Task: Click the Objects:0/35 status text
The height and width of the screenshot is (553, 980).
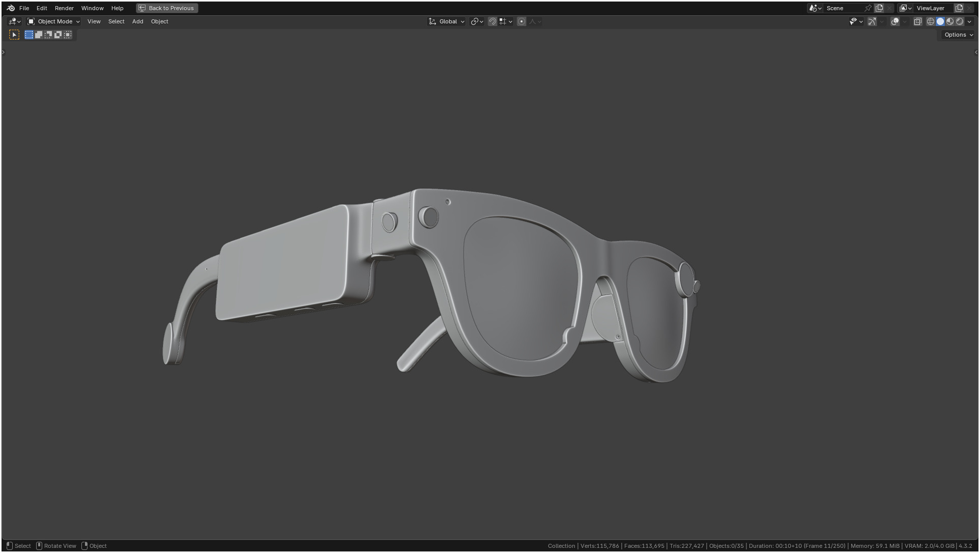Action: point(726,546)
